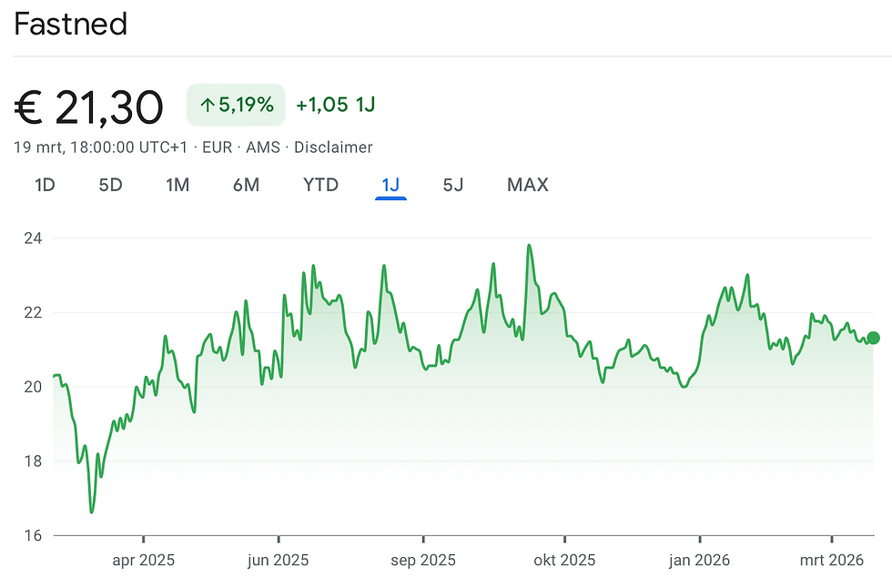This screenshot has width=892, height=588.
Task: Click the jun 2025 axis label
Action: coord(279,560)
